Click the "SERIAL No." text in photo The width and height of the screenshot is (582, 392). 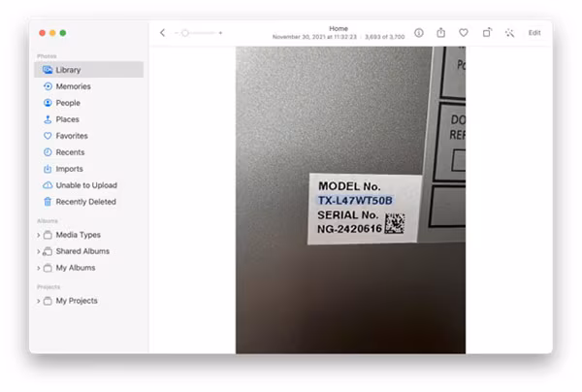point(348,215)
